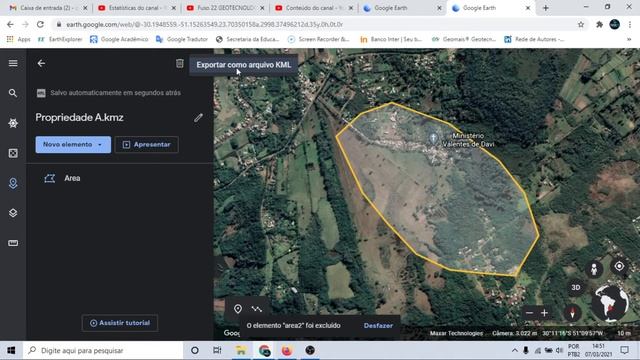
Task: Open the Google Earth hamburger menu
Action: click(13, 63)
